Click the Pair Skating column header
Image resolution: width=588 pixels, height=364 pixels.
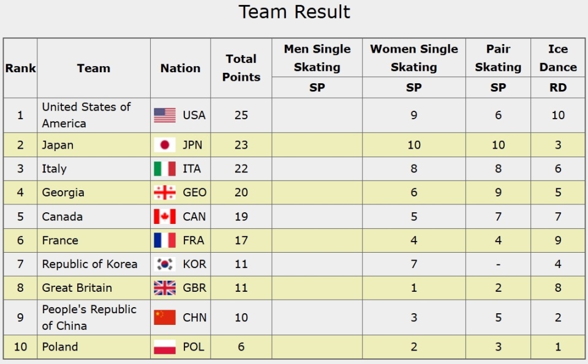coord(498,58)
